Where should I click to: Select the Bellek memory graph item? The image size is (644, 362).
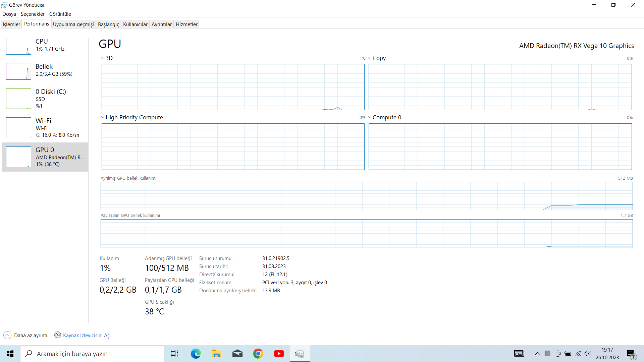[x=18, y=71]
